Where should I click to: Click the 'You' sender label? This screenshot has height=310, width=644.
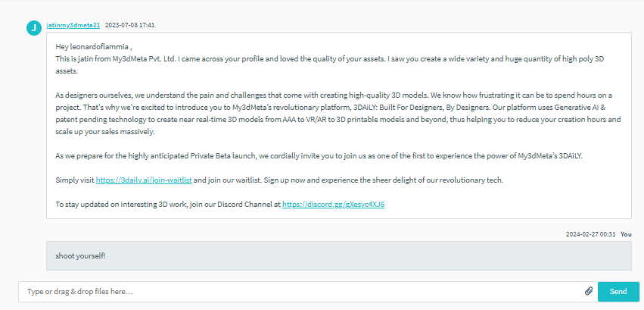pos(626,234)
